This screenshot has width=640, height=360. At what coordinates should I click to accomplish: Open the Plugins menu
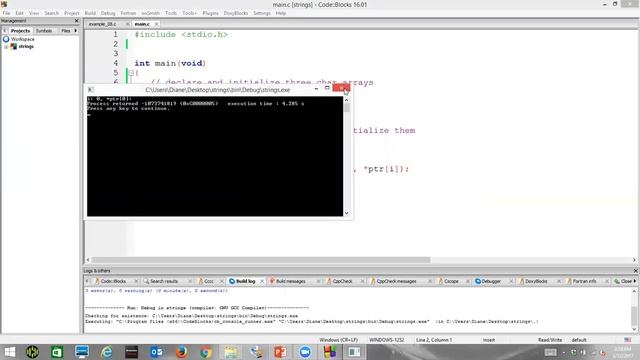point(210,13)
